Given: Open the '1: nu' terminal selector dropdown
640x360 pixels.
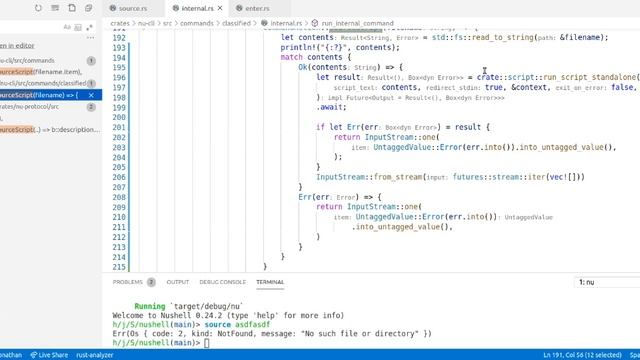Looking at the screenshot, I should (x=607, y=282).
